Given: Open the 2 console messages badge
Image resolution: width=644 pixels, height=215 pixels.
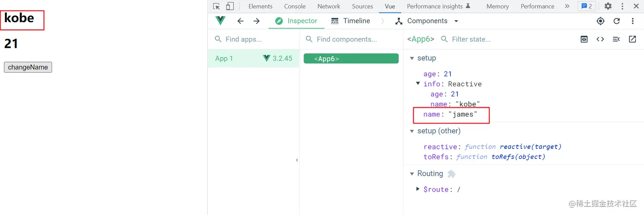Looking at the screenshot, I should (586, 6).
